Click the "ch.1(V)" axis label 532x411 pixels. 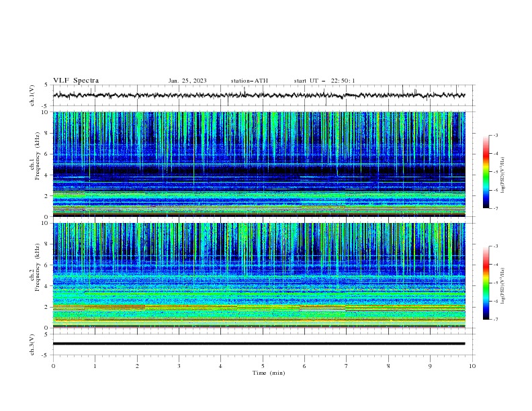[x=32, y=95]
